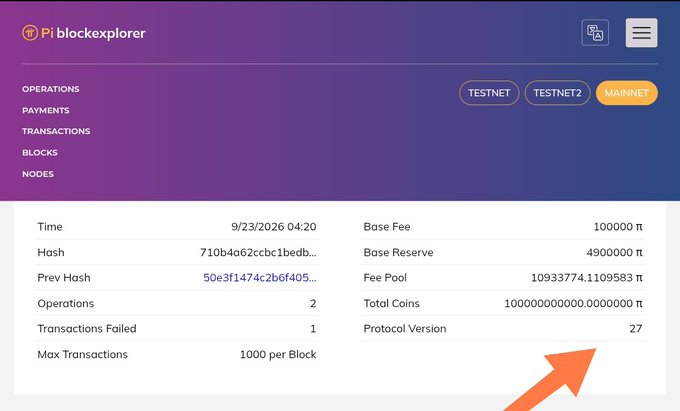Navigate to Blocks page

coord(40,153)
